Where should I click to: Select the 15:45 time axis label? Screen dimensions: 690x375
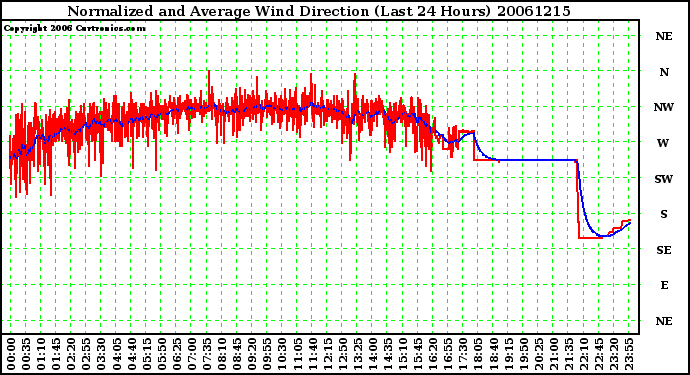click(418, 354)
